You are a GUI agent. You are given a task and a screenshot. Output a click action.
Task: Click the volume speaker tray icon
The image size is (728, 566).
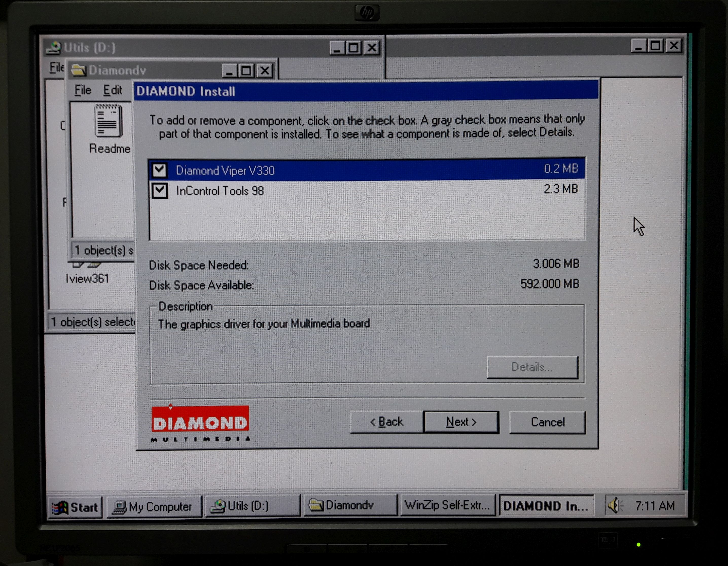coord(615,506)
